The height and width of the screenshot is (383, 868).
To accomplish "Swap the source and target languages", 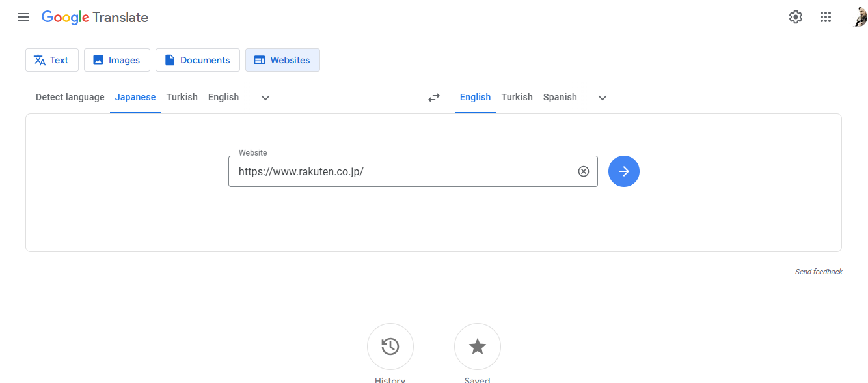I will point(434,97).
